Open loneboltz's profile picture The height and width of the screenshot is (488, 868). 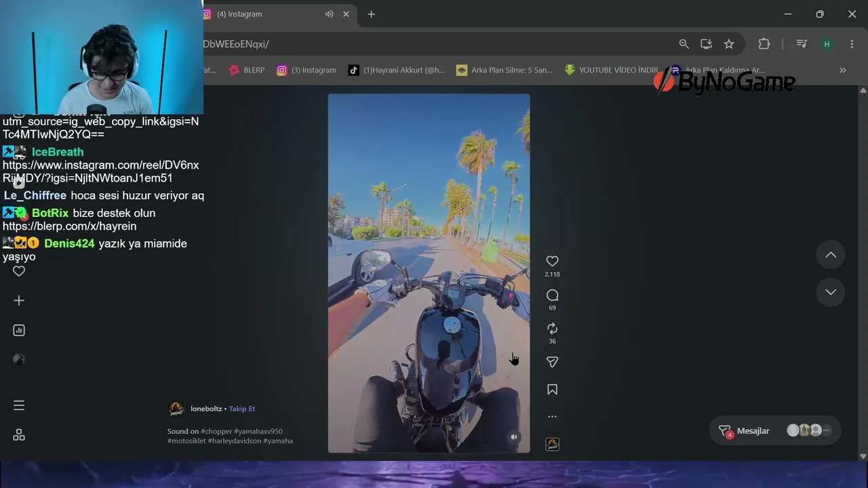point(176,409)
